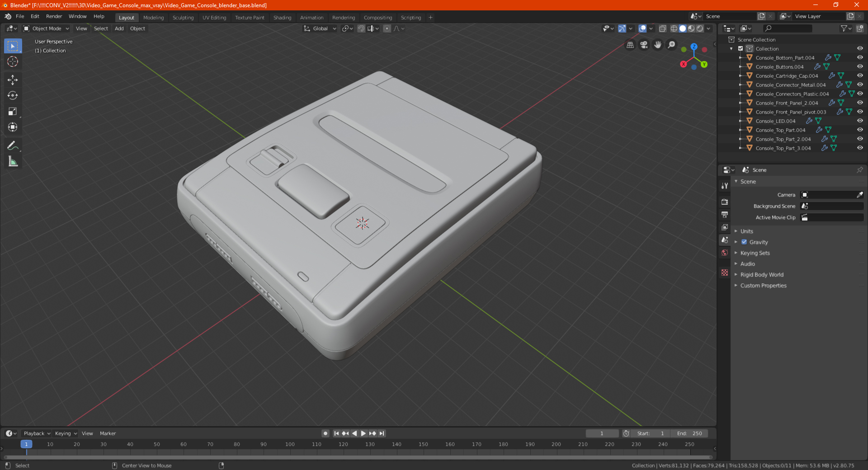Click the outliner search field
Viewport: 868px width, 470px height.
click(x=787, y=28)
